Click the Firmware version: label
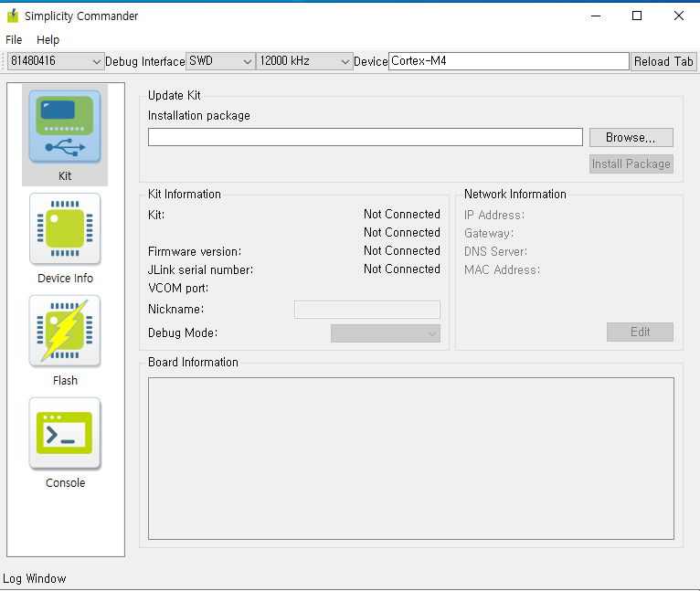Image resolution: width=700 pixels, height=591 pixels. click(195, 252)
